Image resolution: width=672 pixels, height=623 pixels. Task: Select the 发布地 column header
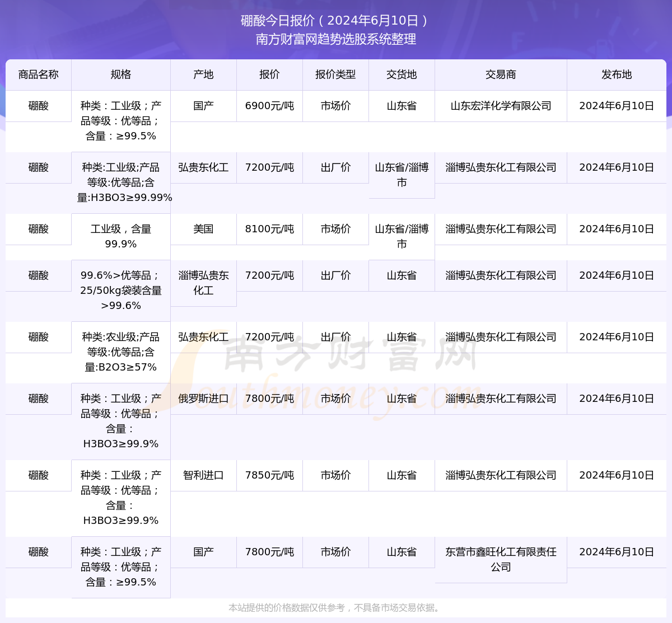(617, 74)
